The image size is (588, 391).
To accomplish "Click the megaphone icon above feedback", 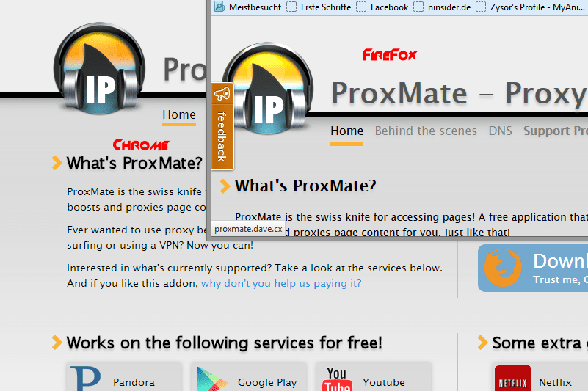I will point(222,94).
